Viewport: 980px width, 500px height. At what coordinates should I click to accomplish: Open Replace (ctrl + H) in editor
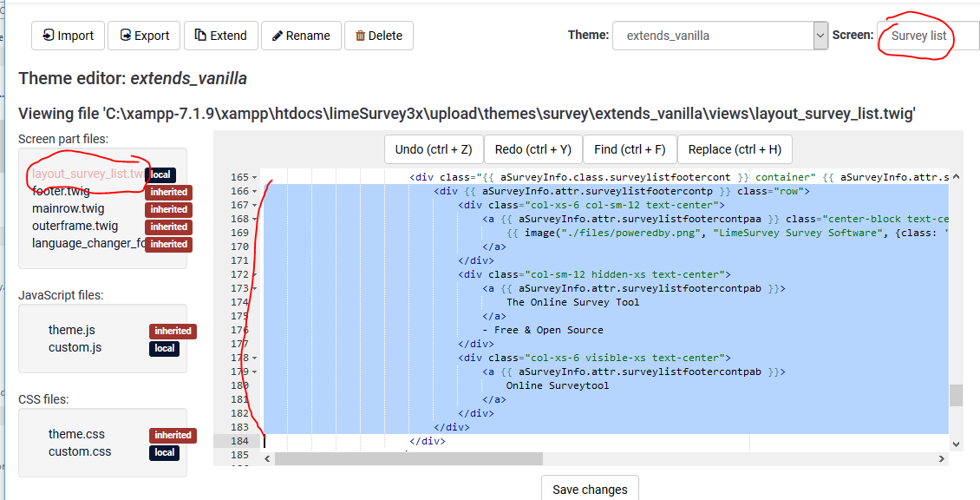coord(735,149)
